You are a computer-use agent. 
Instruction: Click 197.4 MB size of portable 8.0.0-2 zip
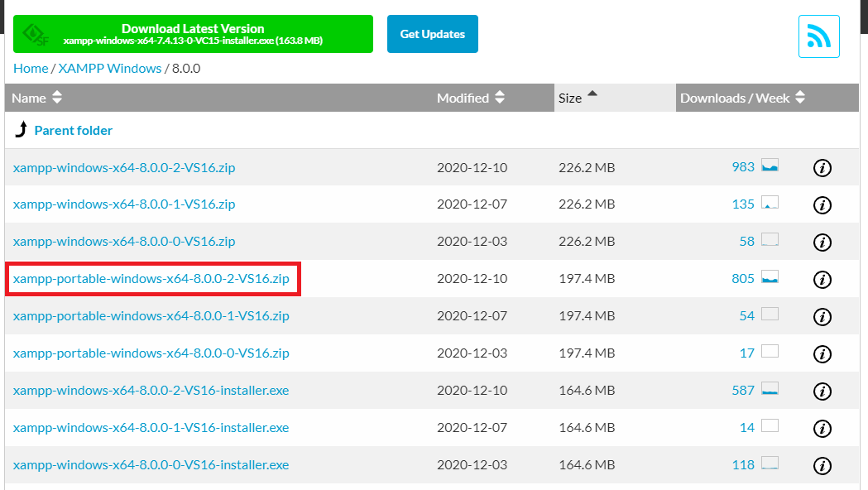click(x=587, y=278)
